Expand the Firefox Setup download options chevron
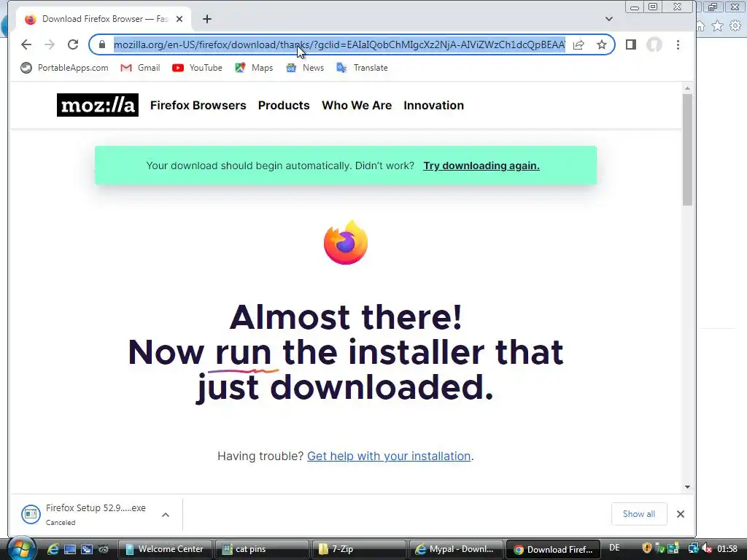This screenshot has height=560, width=747. (166, 515)
